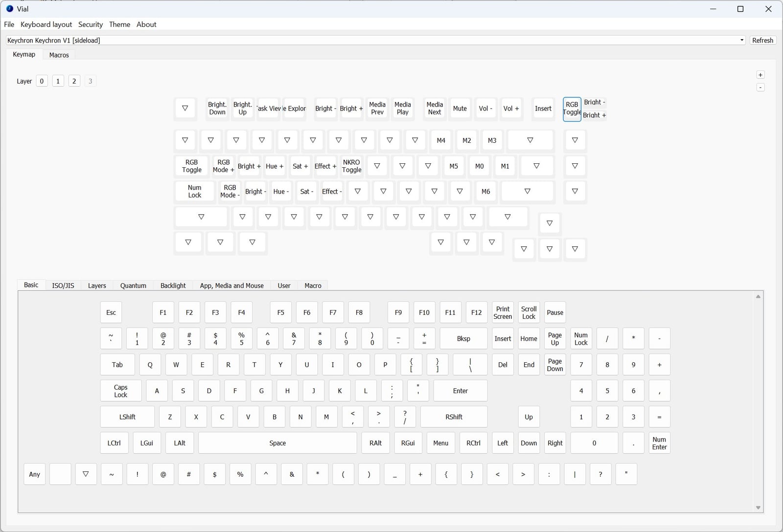Open the keyboard device dropdown
Viewport: 783px width, 532px height.
pyautogui.click(x=376, y=40)
